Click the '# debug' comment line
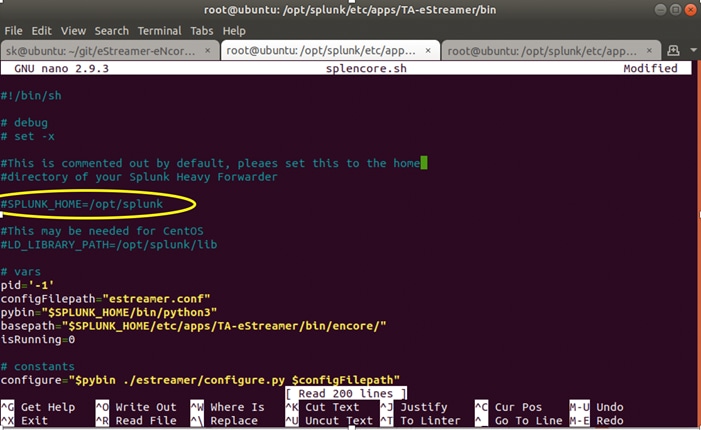701x430 pixels. click(24, 122)
